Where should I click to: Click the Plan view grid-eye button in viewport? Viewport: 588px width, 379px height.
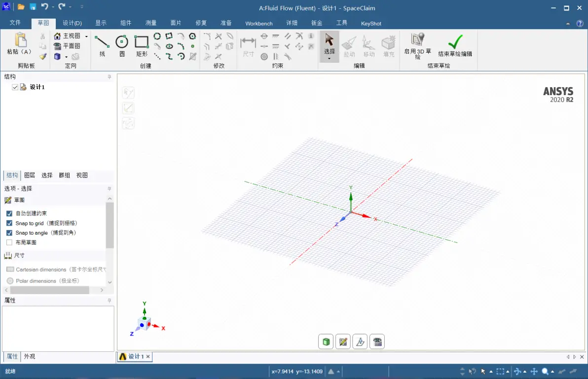point(377,342)
